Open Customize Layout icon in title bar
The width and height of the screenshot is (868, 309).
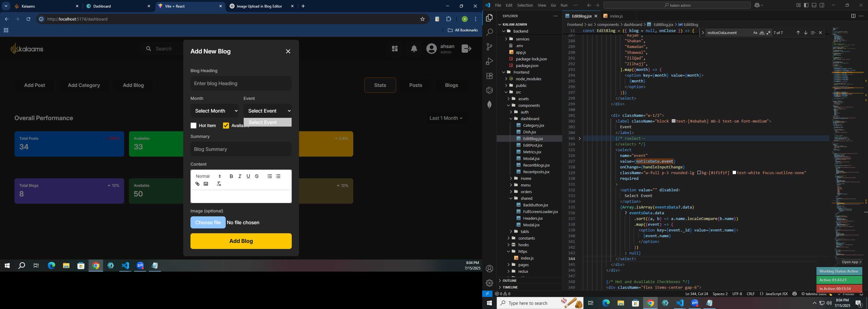pyautogui.click(x=798, y=5)
